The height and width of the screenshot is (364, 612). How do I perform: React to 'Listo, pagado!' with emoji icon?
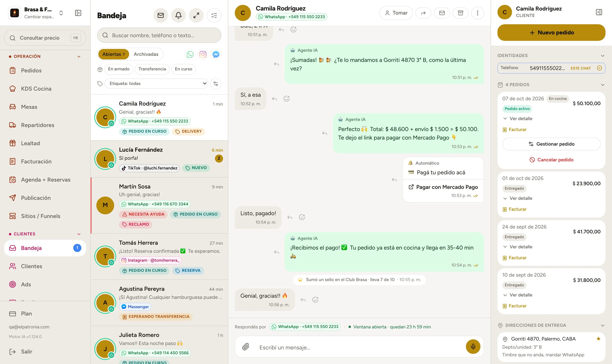(302, 217)
